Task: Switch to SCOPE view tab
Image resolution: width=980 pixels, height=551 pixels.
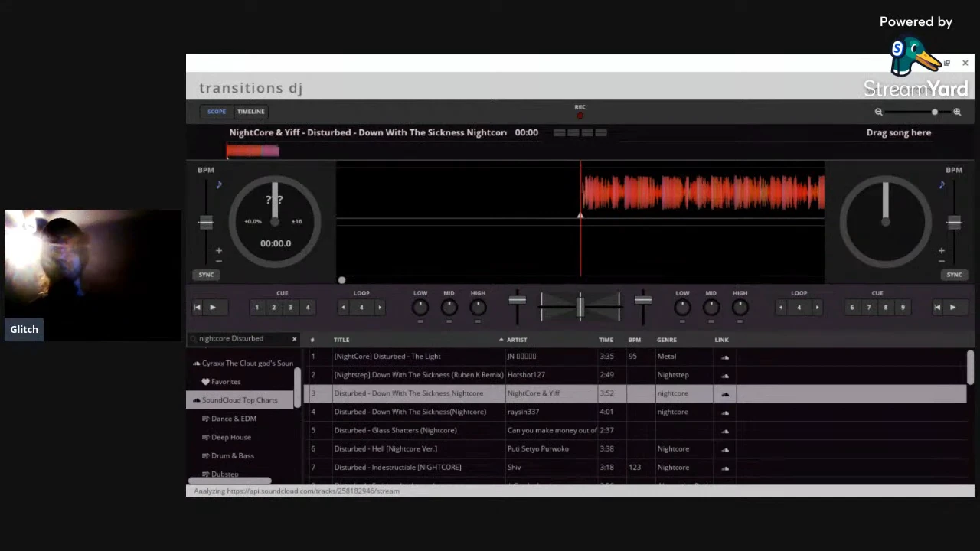Action: (x=217, y=112)
